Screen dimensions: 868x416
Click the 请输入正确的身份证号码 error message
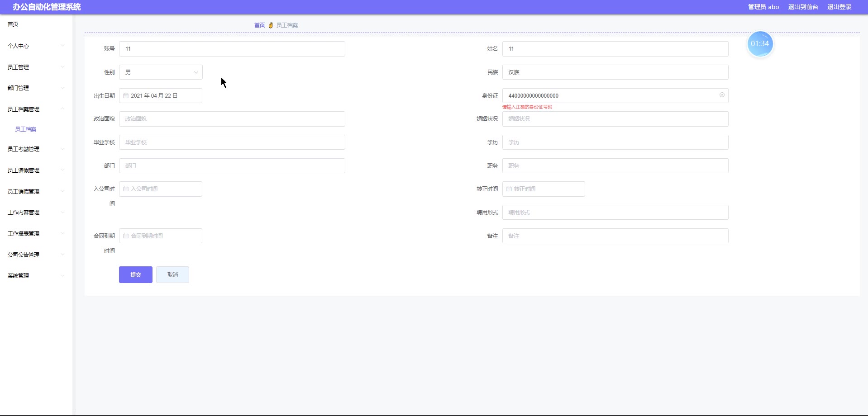point(527,107)
